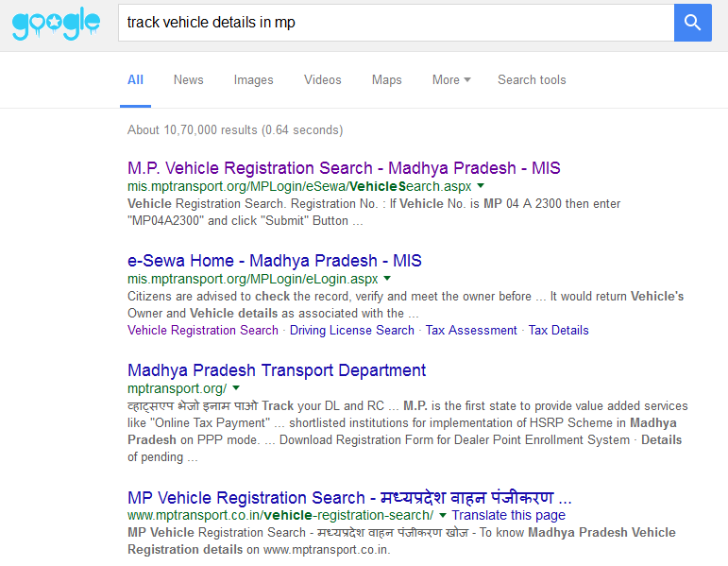Expand arrow next to eLogin.aspx URL

(x=387, y=279)
